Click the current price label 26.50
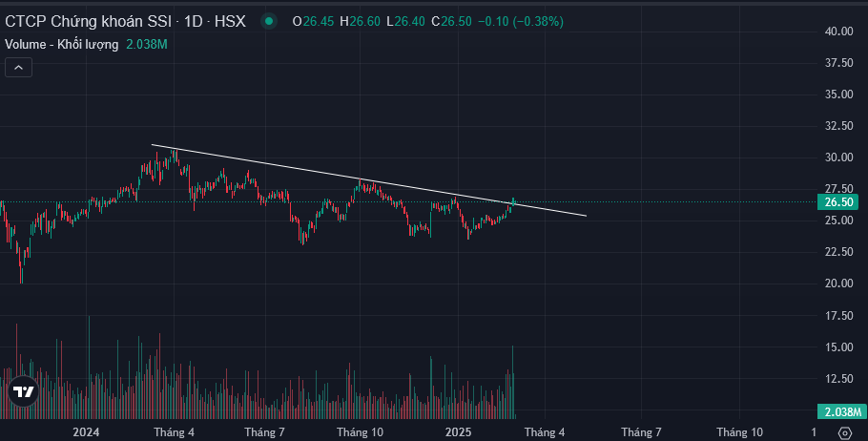Screen dimensions: 868x441 [x=838, y=202]
